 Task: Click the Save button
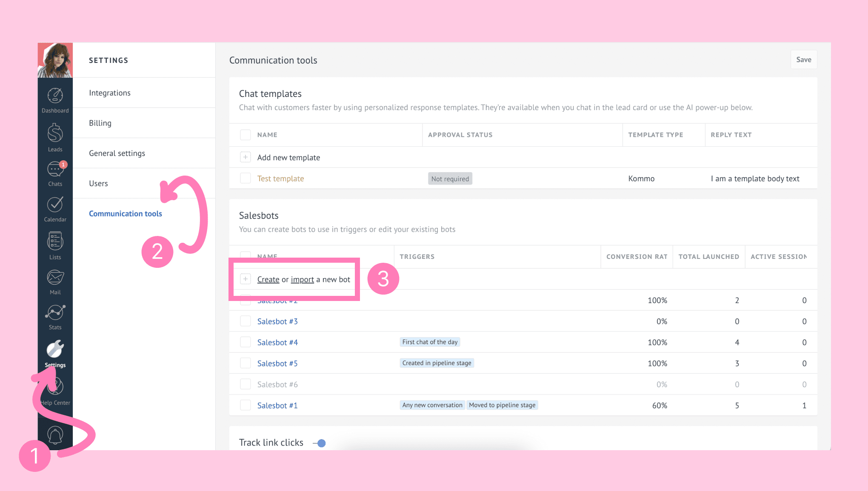pos(803,60)
